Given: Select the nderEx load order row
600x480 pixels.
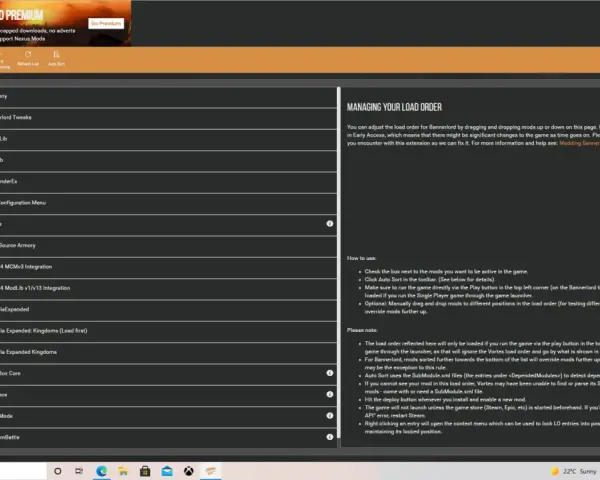Looking at the screenshot, I should tap(168, 181).
